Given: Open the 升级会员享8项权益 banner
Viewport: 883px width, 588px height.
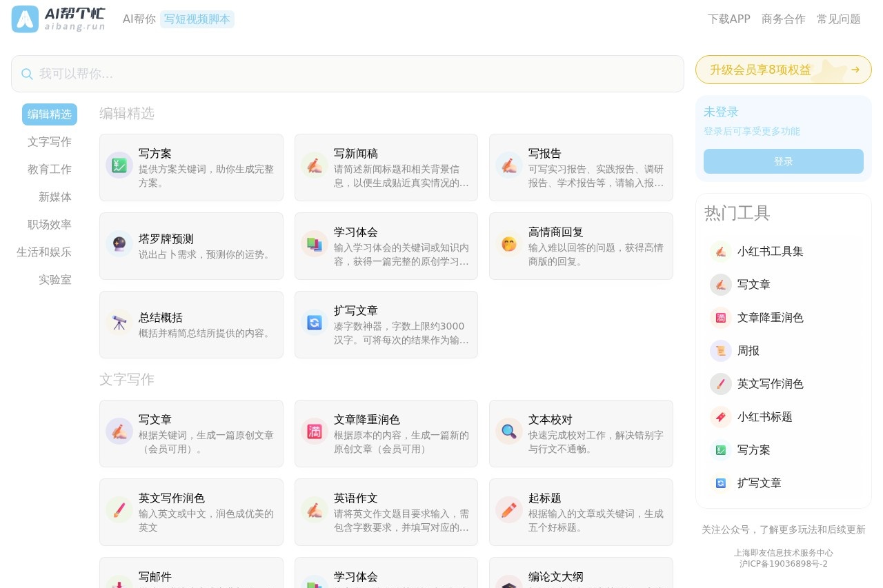Looking at the screenshot, I should point(783,70).
